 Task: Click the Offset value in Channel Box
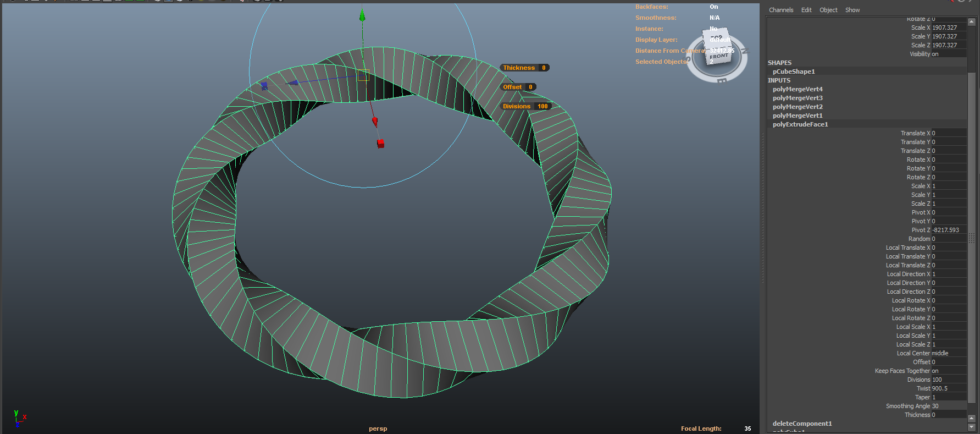pos(949,362)
